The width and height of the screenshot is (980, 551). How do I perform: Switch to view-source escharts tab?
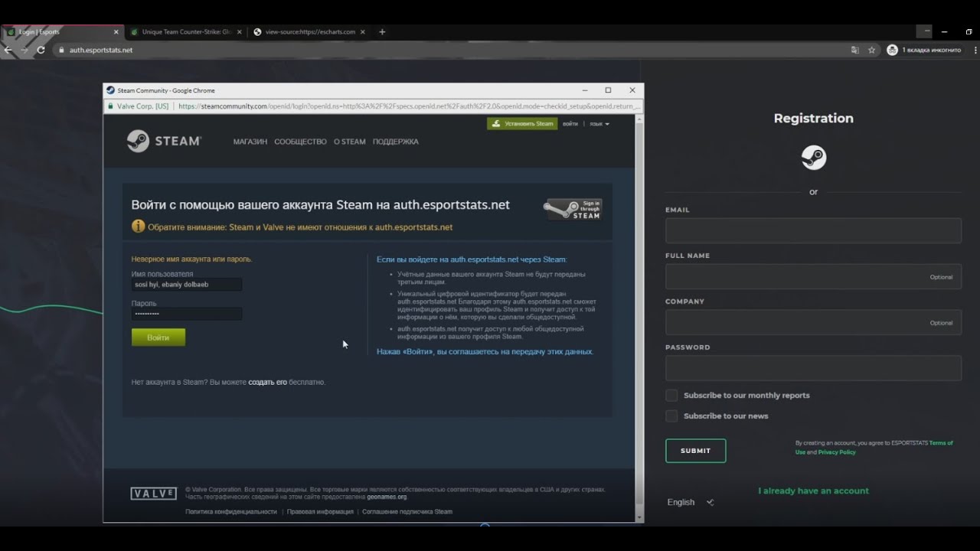(x=308, y=32)
